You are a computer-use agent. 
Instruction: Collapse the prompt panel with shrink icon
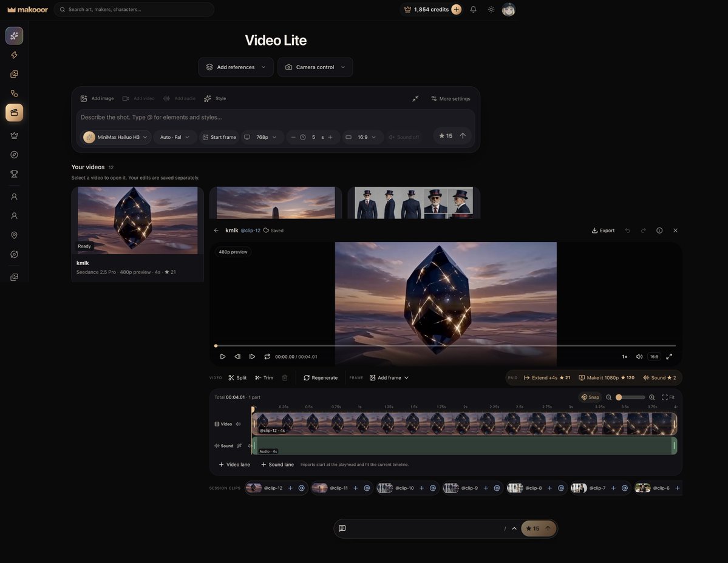(x=415, y=98)
